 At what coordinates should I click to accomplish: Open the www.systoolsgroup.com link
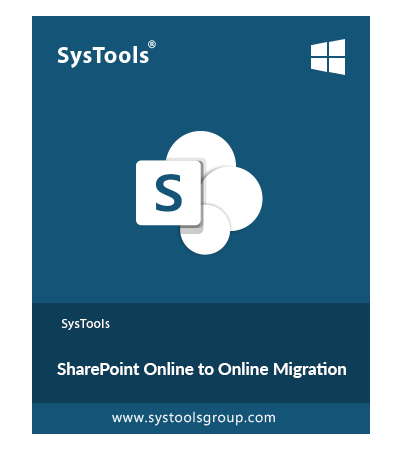pos(194,418)
